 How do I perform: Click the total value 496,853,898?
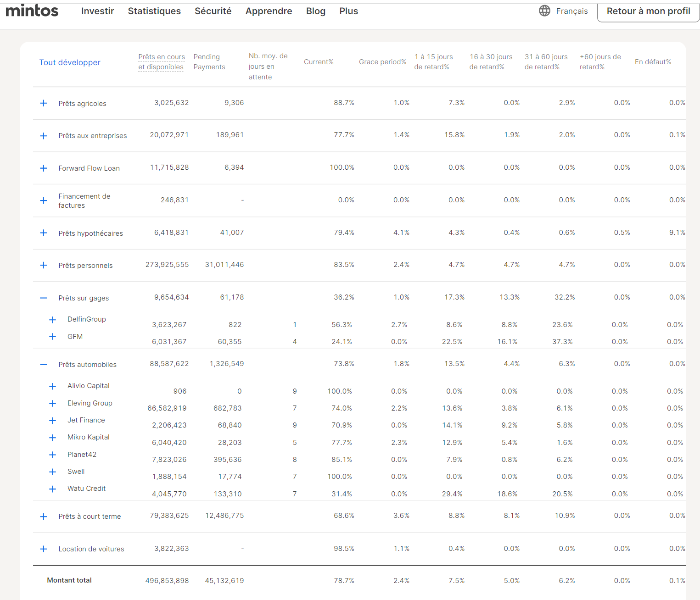coord(167,581)
